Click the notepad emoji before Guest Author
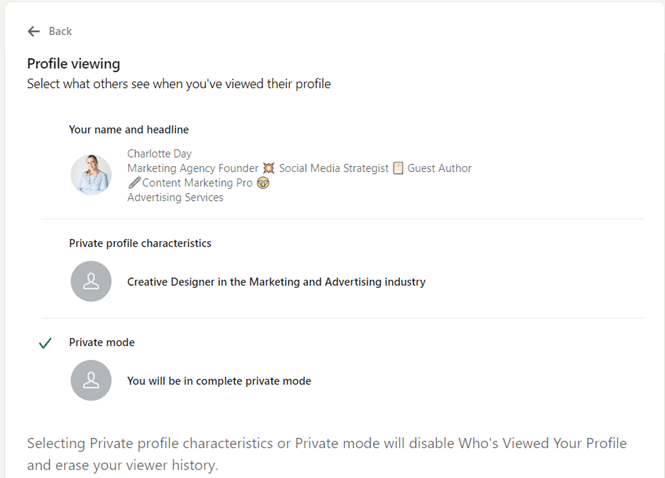 398,169
